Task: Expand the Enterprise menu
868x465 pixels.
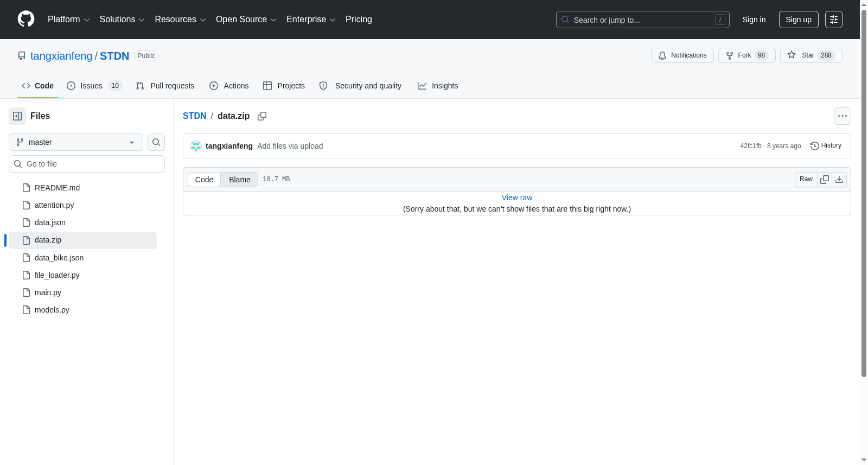Action: click(311, 20)
